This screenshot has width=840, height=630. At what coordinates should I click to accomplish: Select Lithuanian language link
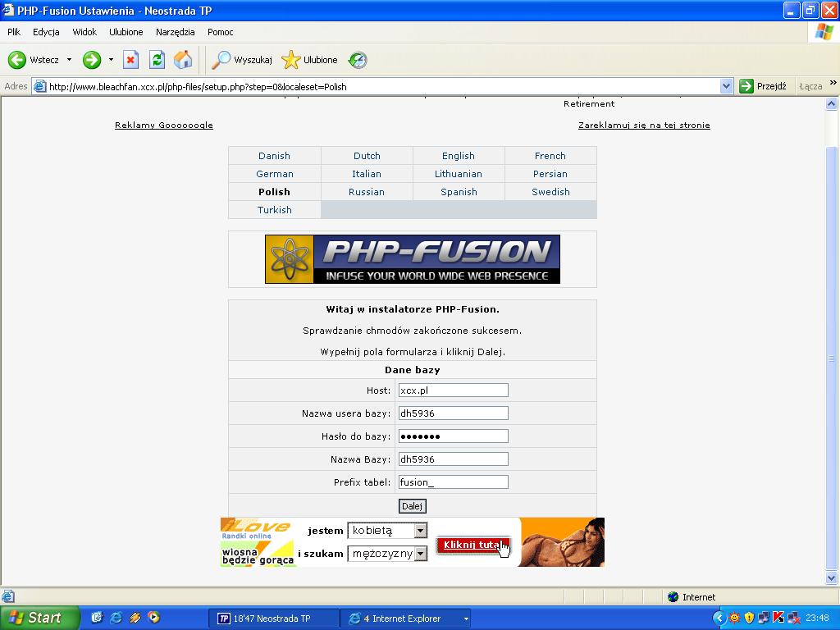click(458, 174)
